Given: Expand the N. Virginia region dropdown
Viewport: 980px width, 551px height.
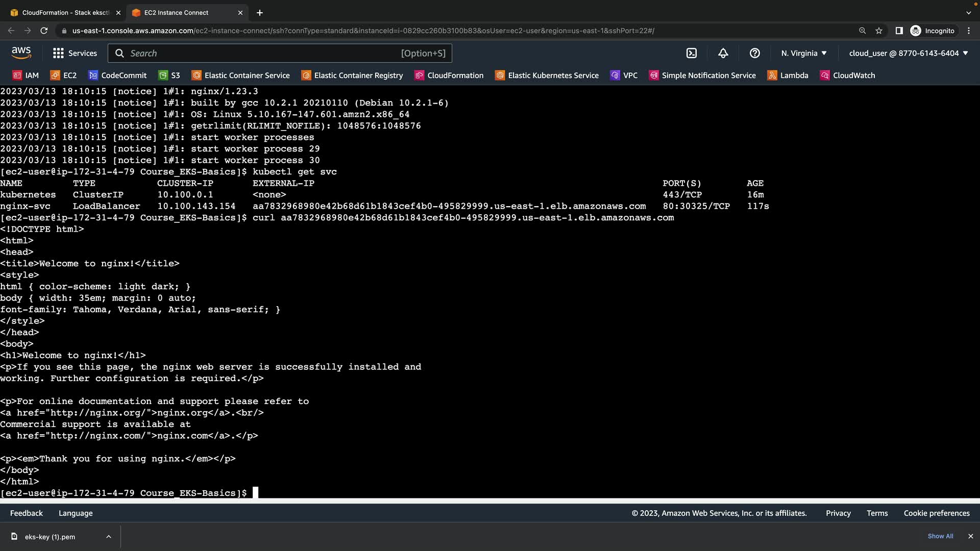Looking at the screenshot, I should click(803, 53).
